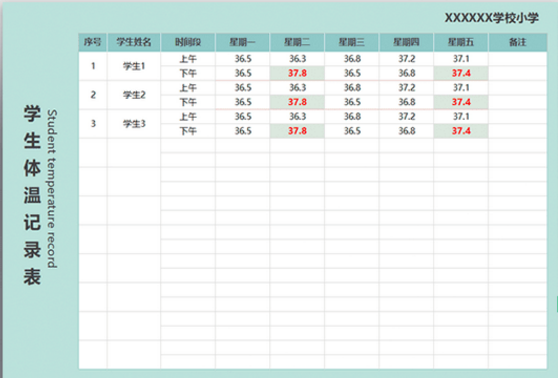Select the 星期五 header cell

tap(461, 42)
